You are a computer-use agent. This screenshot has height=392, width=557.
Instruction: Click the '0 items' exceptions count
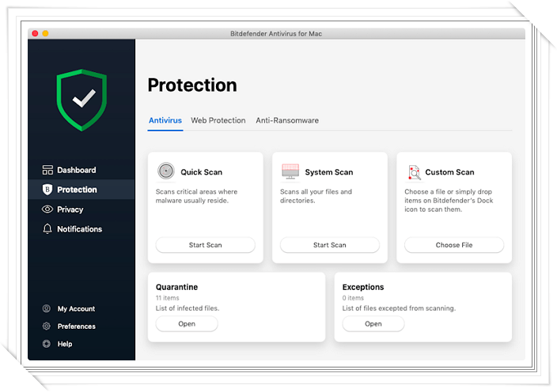point(353,298)
